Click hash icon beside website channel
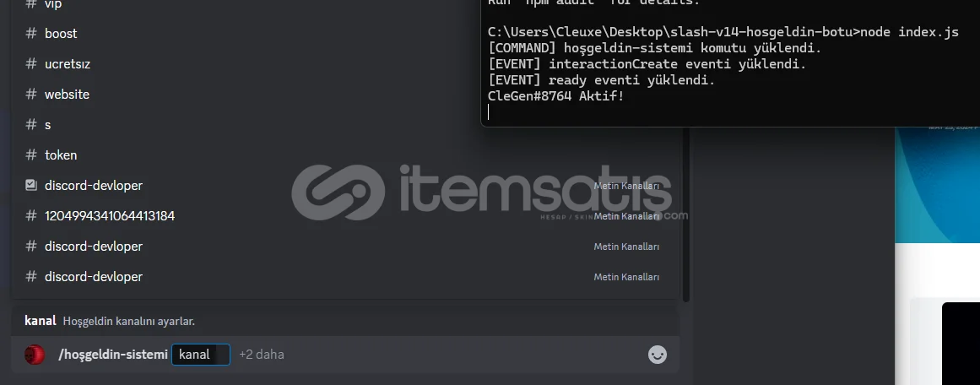The height and width of the screenshot is (385, 980). (31, 95)
